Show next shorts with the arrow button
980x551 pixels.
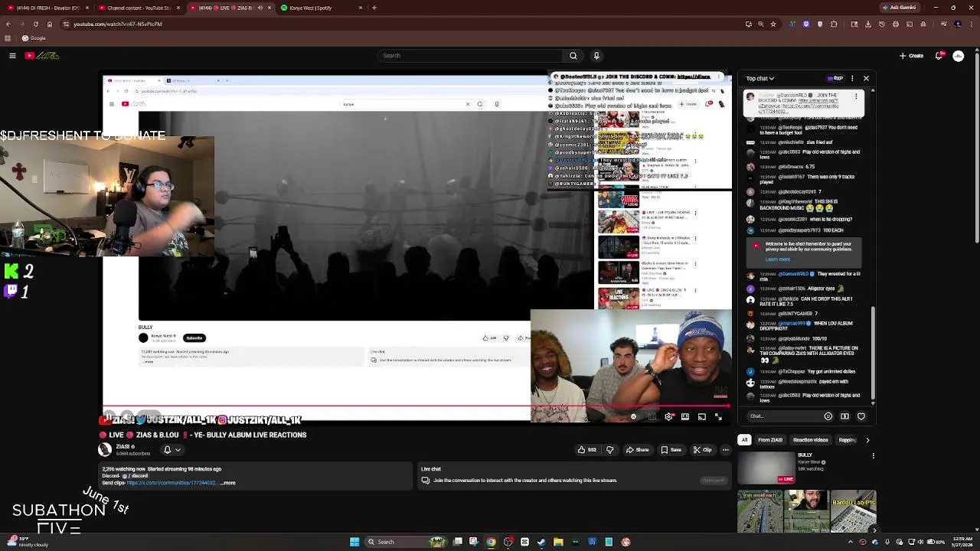(874, 530)
